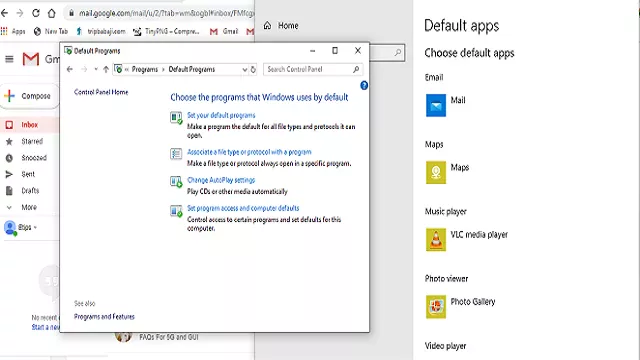Image resolution: width=640 pixels, height=360 pixels.
Task: Click the Control Panel search magnifier icon
Action: 356,69
